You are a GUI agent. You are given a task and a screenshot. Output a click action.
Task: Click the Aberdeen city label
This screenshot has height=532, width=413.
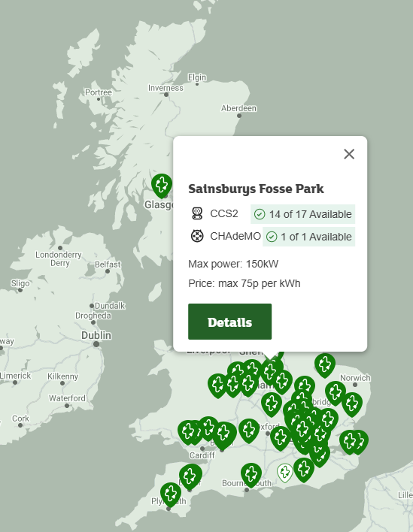[x=238, y=108]
